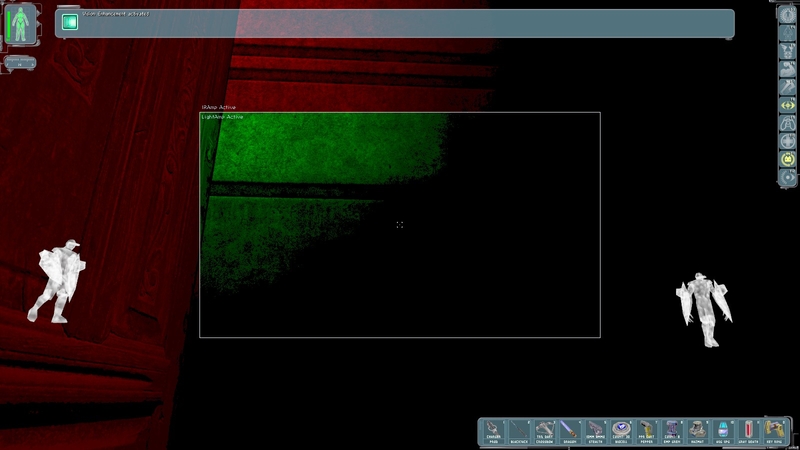Click the compass heading display
The width and height of the screenshot is (800, 450).
pyautogui.click(x=20, y=62)
